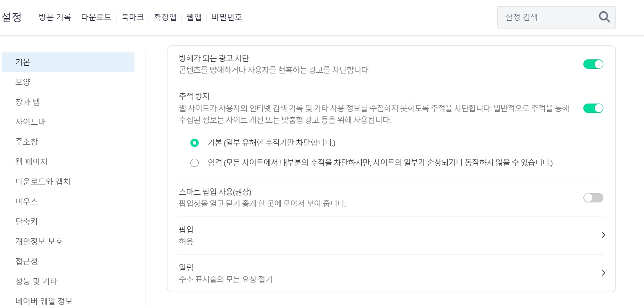Select the 단축키 sidebar item
644x306 pixels.
coord(27,222)
